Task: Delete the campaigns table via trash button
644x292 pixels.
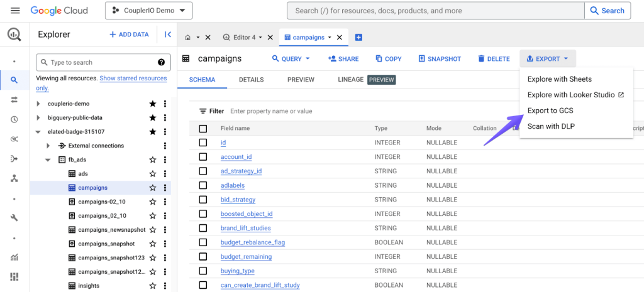Action: coord(494,59)
